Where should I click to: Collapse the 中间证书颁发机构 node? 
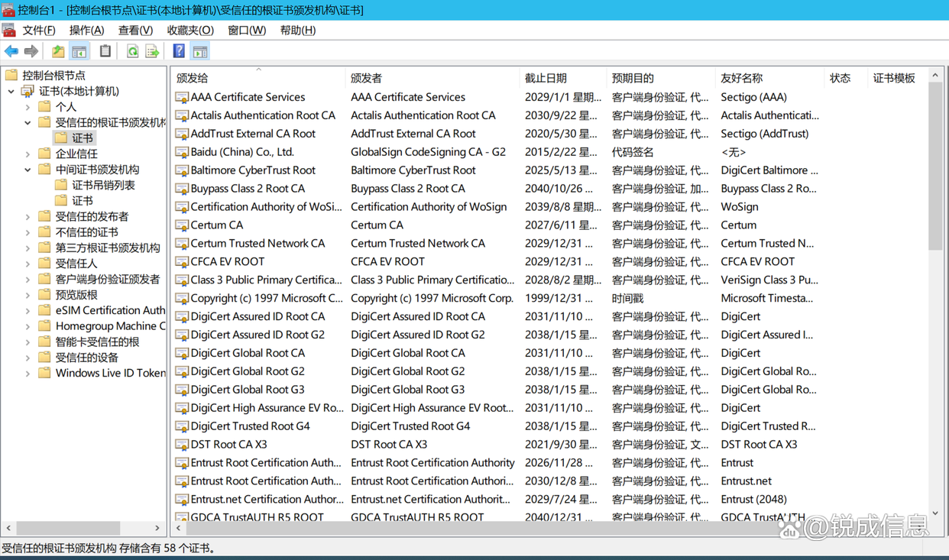point(28,170)
